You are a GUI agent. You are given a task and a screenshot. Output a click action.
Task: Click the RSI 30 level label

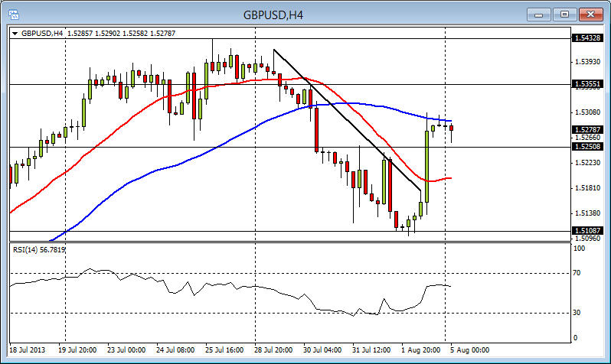coord(577,313)
